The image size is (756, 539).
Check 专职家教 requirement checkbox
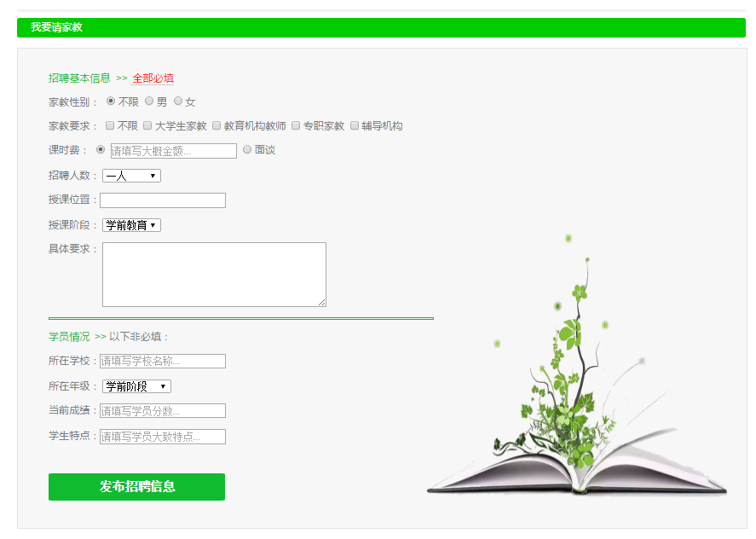pos(296,125)
